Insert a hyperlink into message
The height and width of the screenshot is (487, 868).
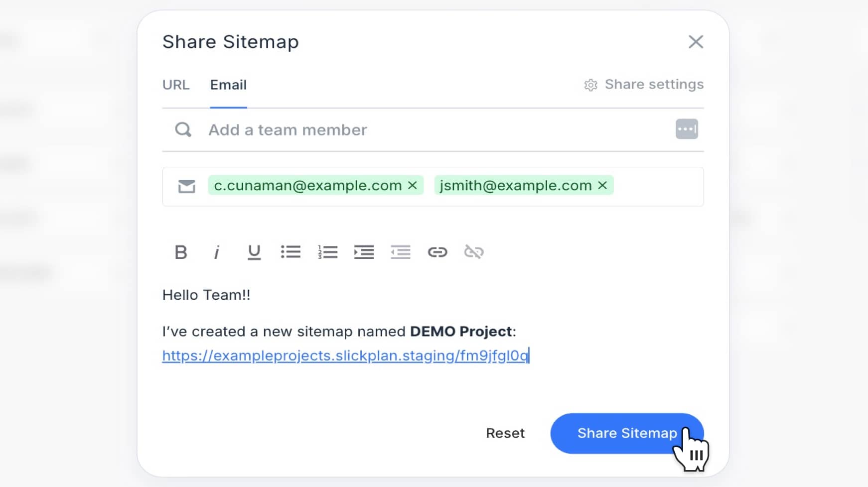(437, 252)
